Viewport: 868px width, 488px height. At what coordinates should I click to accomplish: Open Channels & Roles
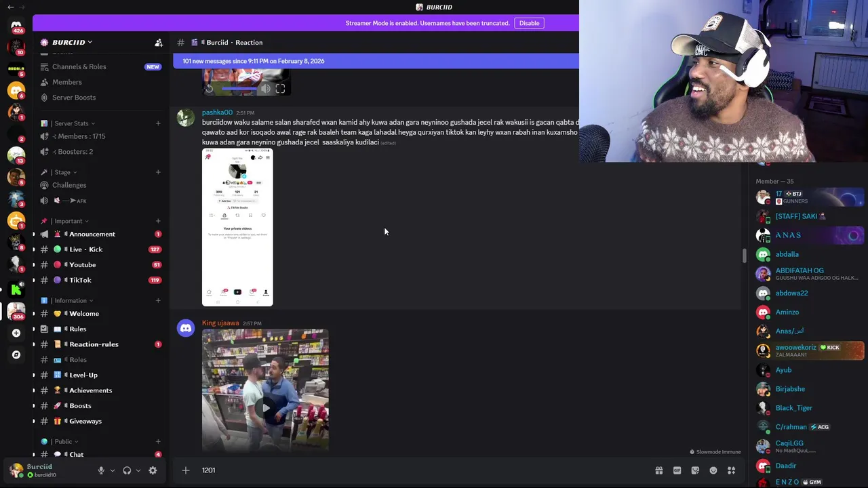coord(100,66)
